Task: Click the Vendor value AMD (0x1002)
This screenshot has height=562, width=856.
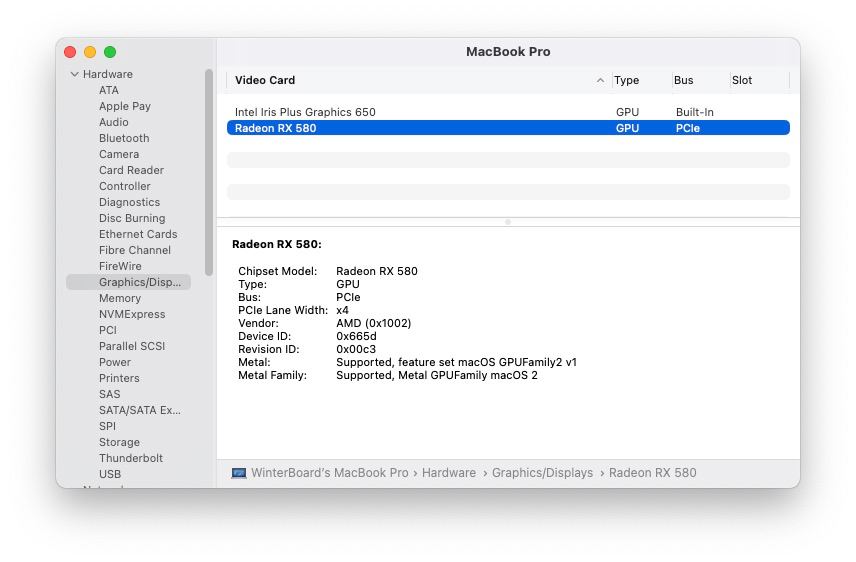Action: point(373,323)
